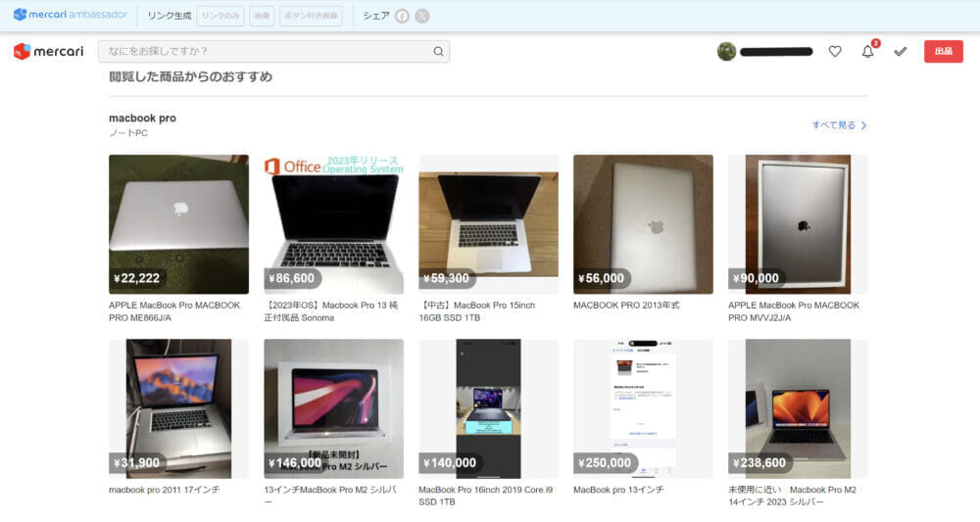The image size is (980, 522).
Task: Open the ¥90,000 MacBook Pro MVVJ2J/A thumbnail
Action: tap(798, 224)
